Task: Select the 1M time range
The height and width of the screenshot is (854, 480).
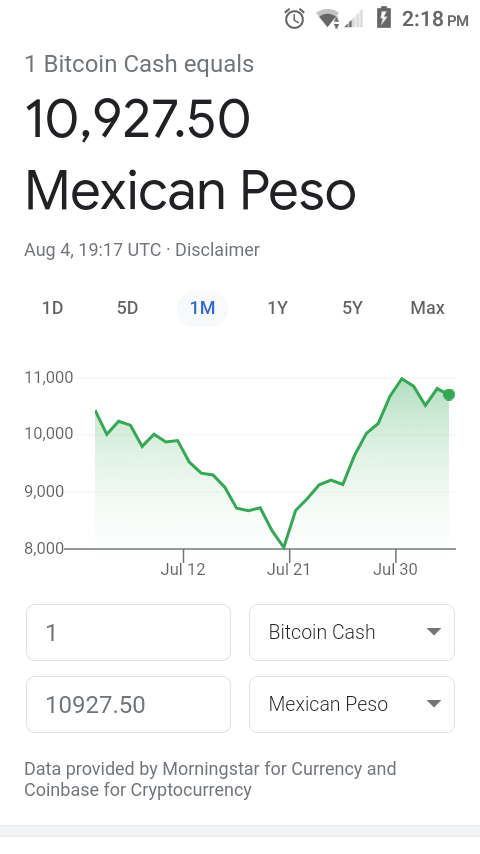Action: click(202, 308)
